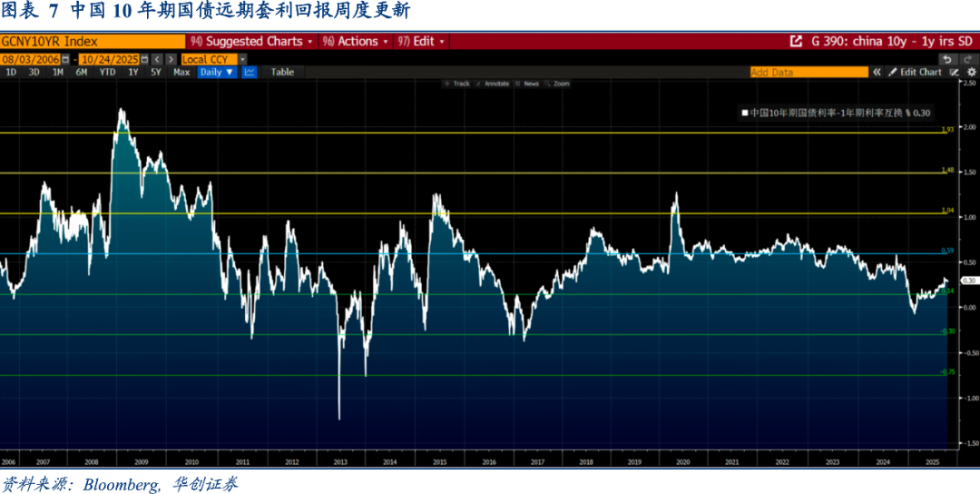Open the Local CCY currency dropdown arrow
Screen dimensions: 980x494
point(243,59)
